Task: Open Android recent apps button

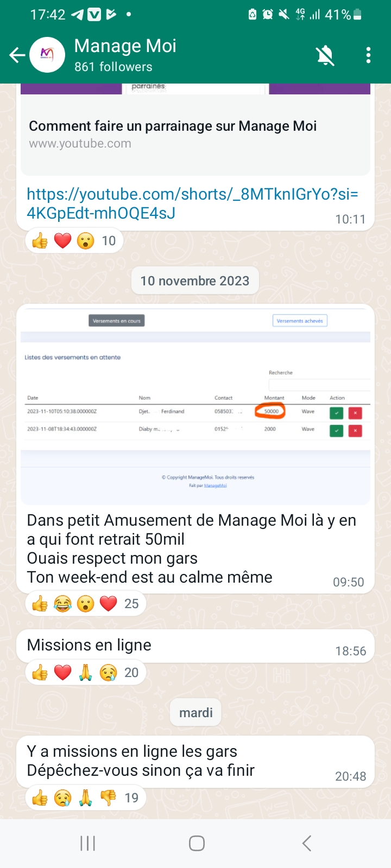Action: click(88, 843)
